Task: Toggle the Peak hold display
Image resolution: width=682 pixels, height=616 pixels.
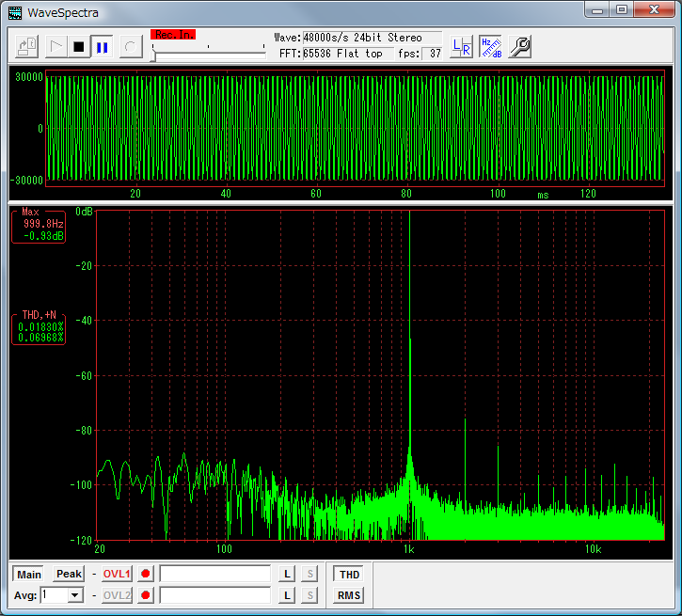Action: coord(69,574)
